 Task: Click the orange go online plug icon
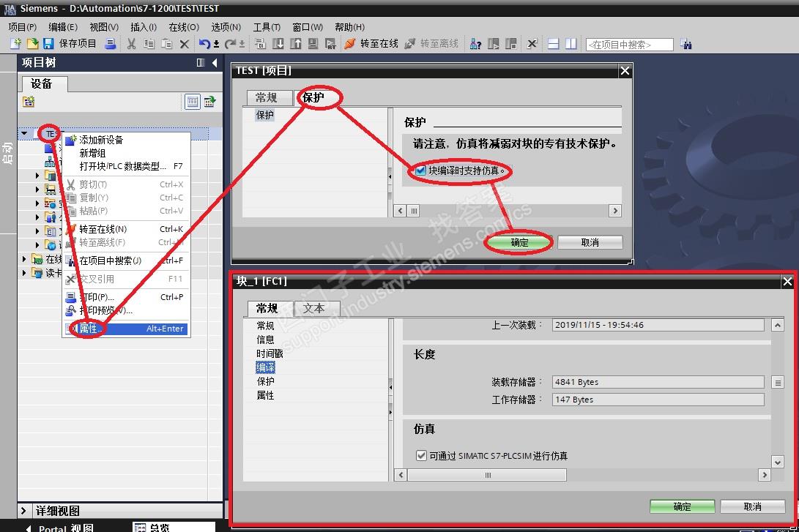[349, 44]
